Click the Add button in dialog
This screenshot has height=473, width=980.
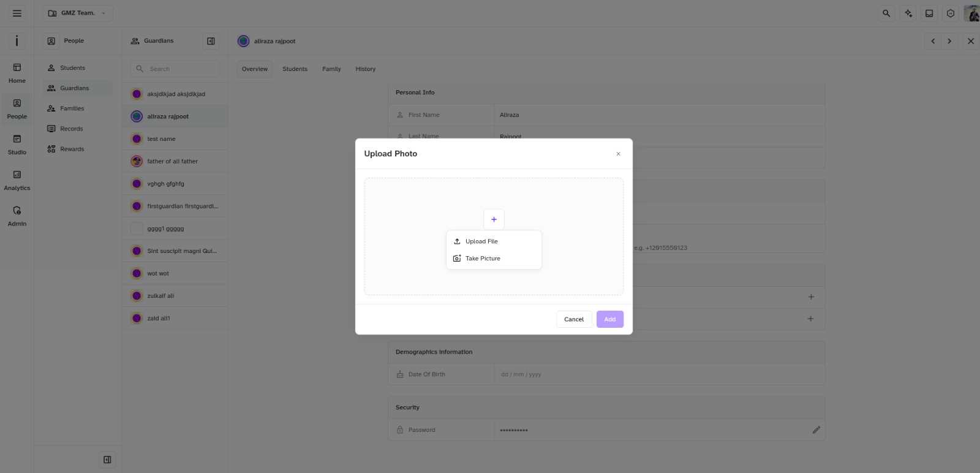610,319
